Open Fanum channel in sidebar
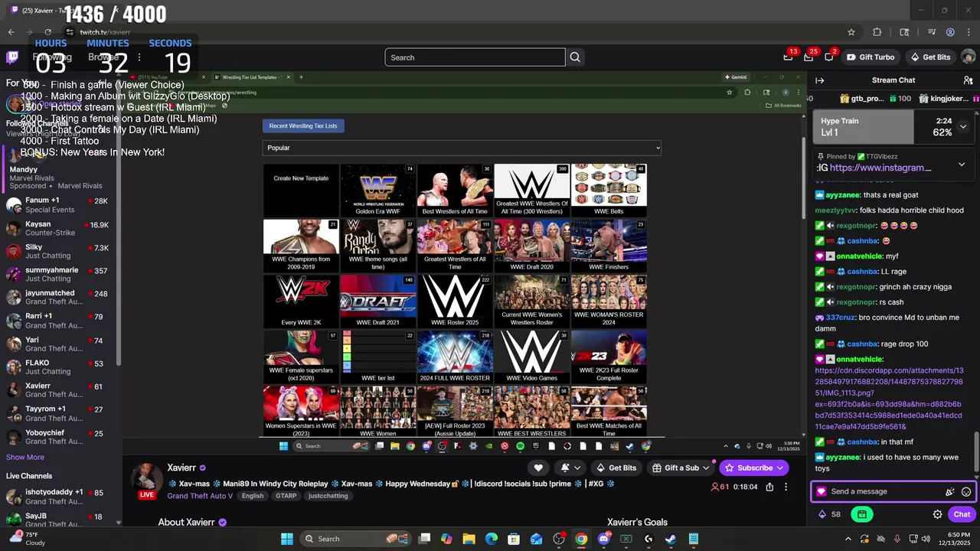 click(x=58, y=205)
